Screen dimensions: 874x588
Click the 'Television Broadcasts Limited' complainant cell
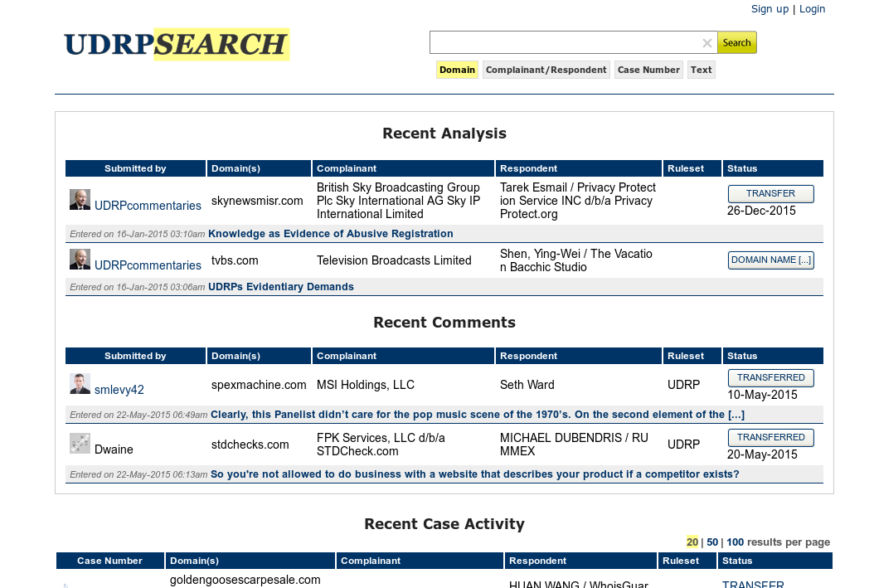pos(394,260)
